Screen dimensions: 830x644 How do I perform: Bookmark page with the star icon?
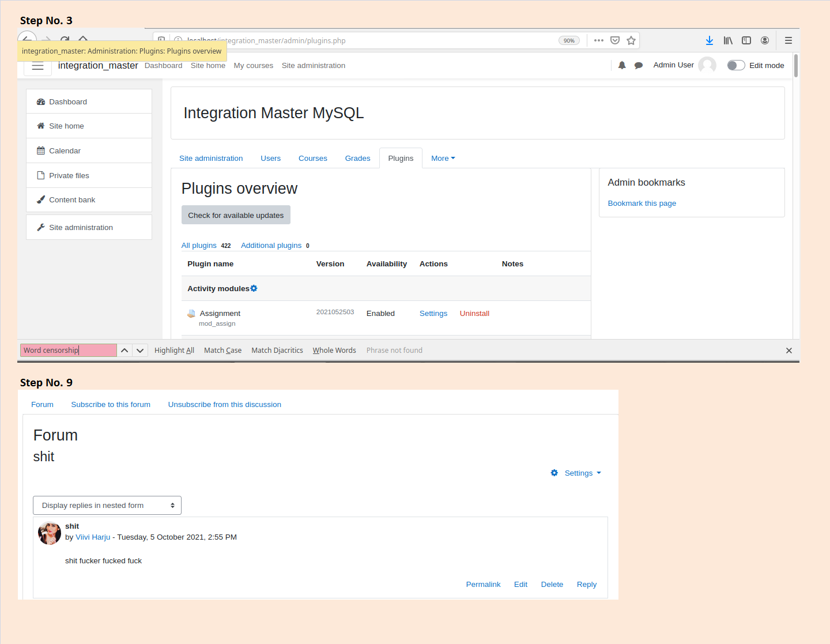click(x=631, y=40)
